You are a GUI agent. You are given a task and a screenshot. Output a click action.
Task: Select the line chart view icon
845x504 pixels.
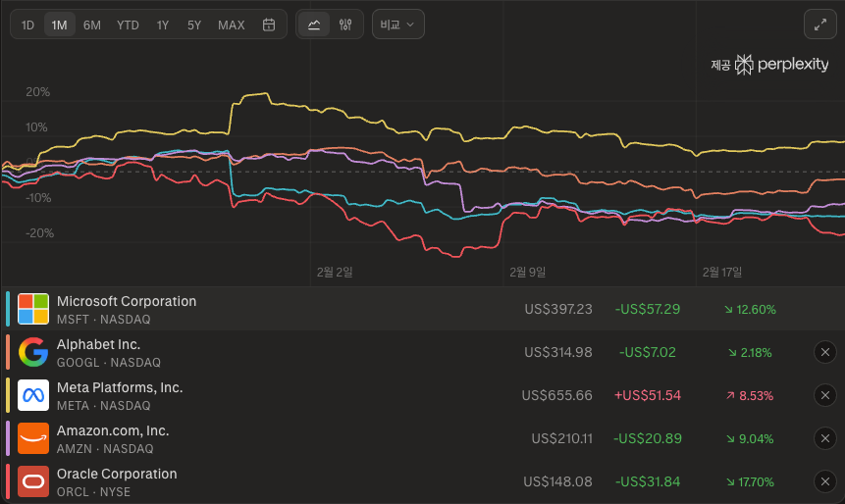pyautogui.click(x=314, y=25)
